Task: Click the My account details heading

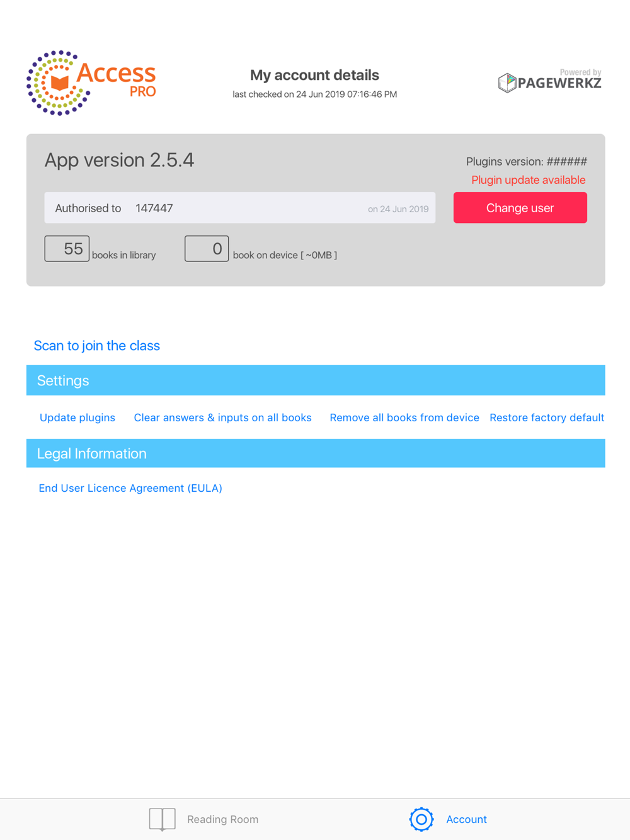Action: coord(315,75)
